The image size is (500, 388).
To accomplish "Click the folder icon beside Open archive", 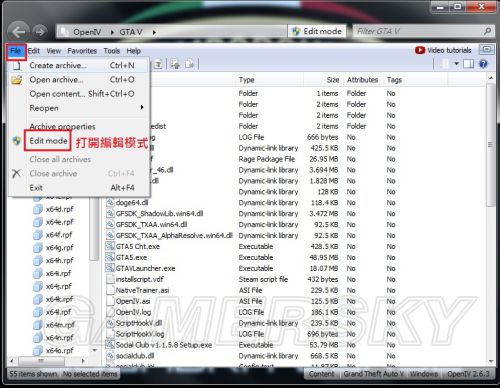I will pos(17,80).
